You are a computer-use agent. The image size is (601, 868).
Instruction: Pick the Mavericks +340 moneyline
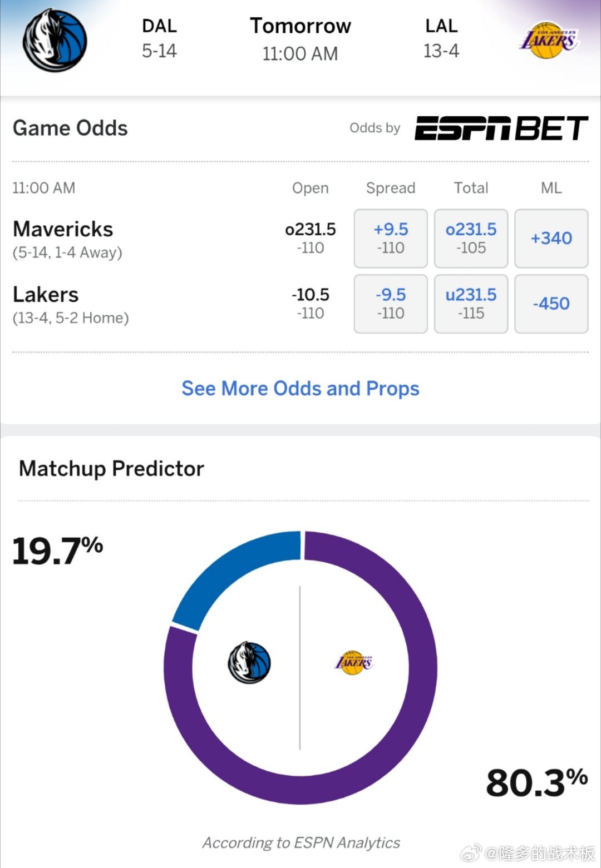pyautogui.click(x=551, y=238)
